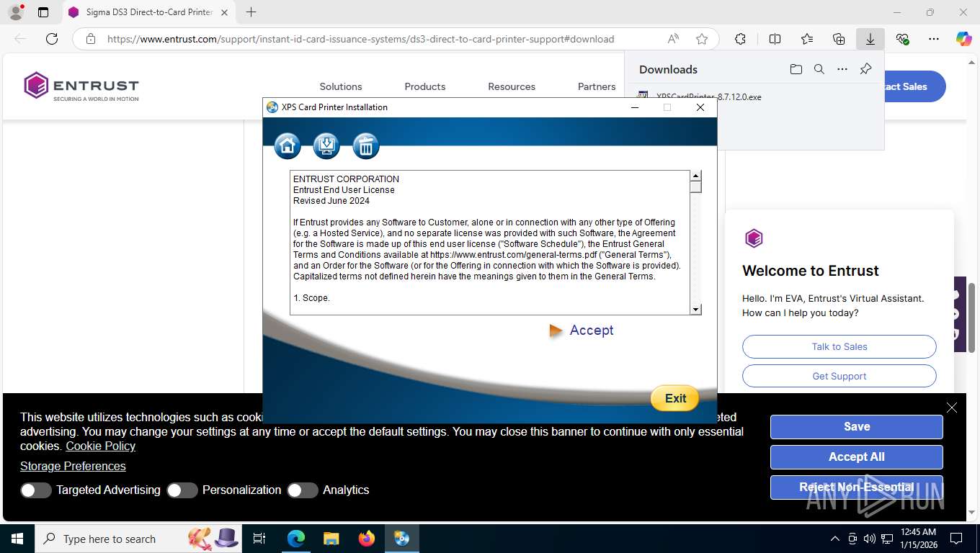Open Favorites list icon
The height and width of the screenshot is (553, 980).
(x=807, y=39)
